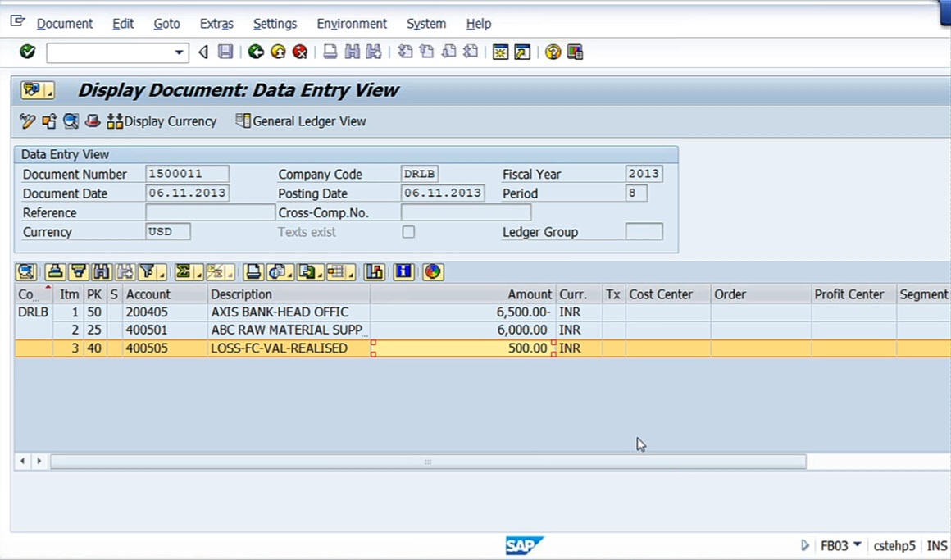The height and width of the screenshot is (560, 951).
Task: Click the Display Graphic chart icon
Action: click(x=375, y=272)
